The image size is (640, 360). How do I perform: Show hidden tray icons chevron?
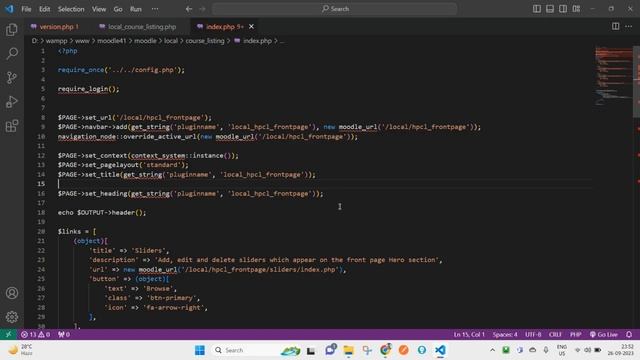coord(493,350)
